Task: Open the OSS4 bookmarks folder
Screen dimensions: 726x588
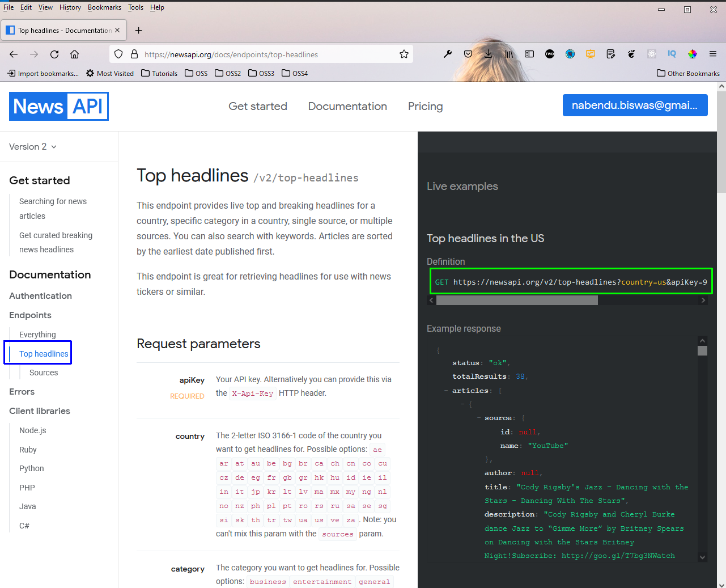Action: pos(295,73)
